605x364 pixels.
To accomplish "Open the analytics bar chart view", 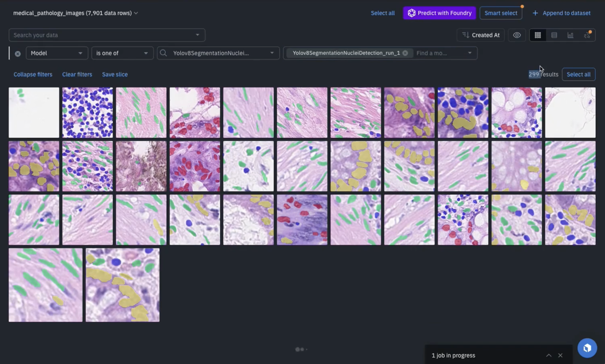I will click(570, 35).
